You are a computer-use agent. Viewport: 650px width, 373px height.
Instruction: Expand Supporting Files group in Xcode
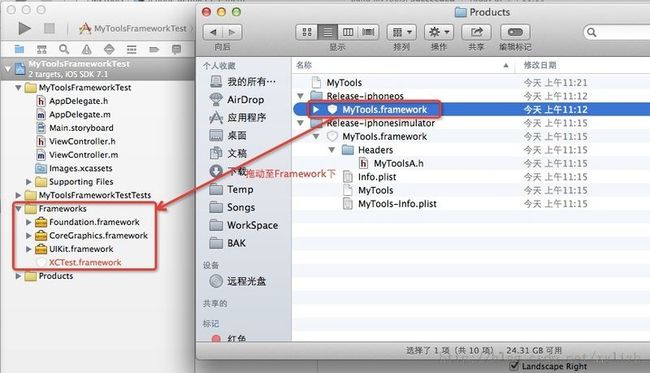pos(28,182)
